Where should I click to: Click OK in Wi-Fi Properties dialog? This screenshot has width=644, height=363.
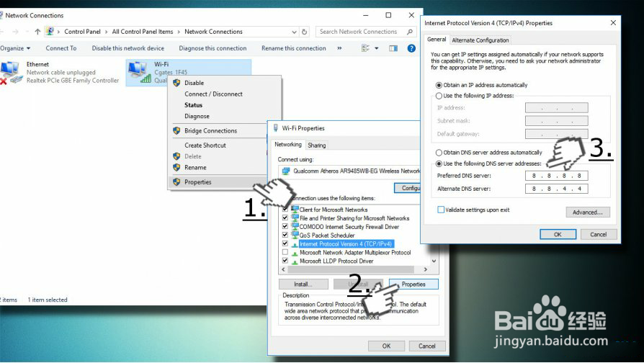387,346
